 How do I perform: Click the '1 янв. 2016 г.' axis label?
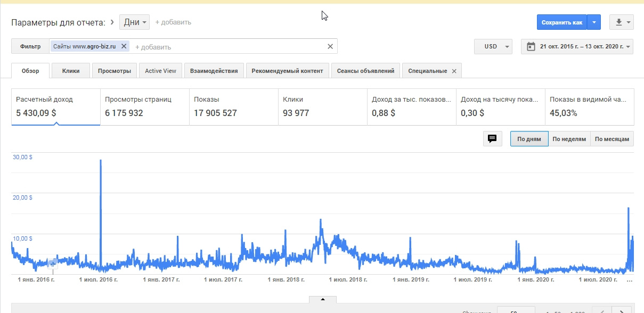36,279
